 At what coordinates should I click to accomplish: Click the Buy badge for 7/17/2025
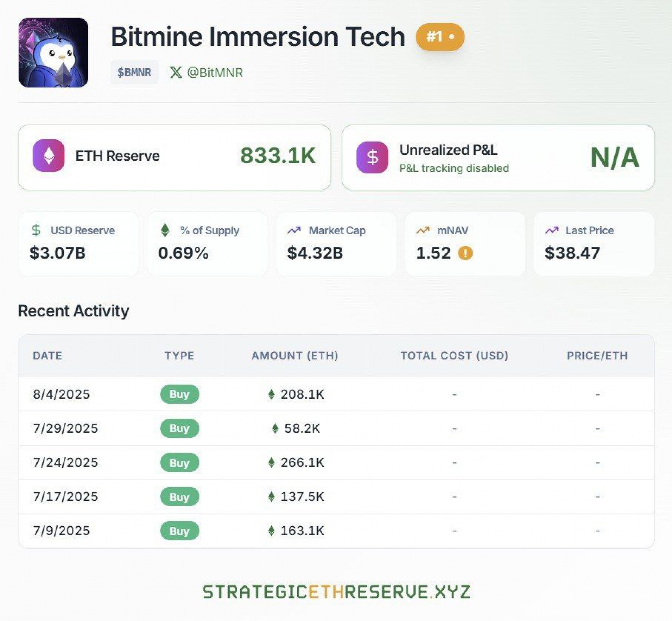click(x=180, y=497)
